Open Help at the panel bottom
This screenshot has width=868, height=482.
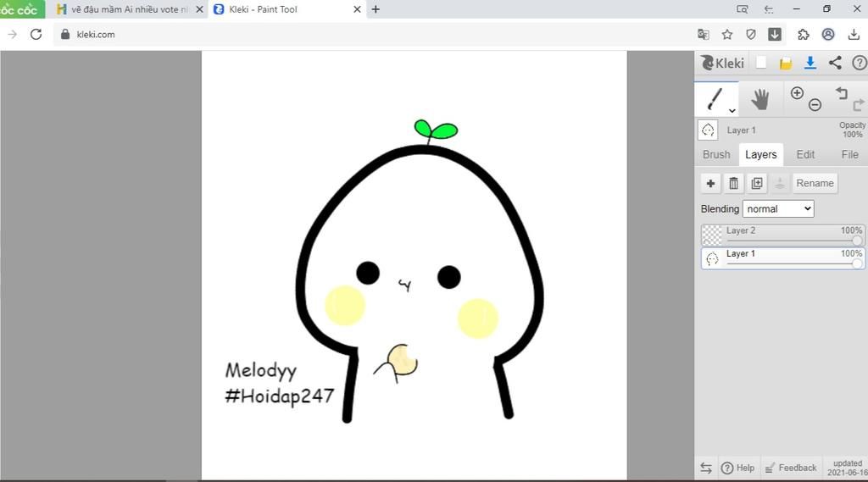tap(738, 468)
